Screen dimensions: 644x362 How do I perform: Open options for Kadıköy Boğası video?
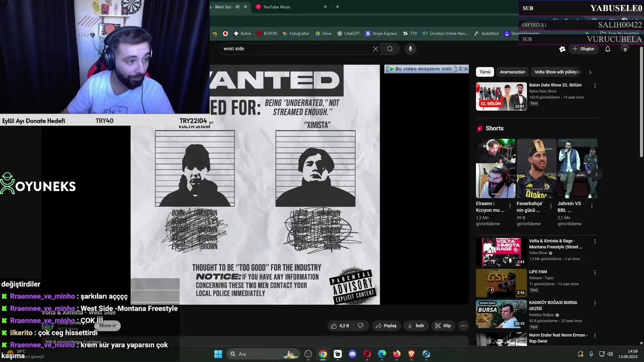[x=595, y=303]
